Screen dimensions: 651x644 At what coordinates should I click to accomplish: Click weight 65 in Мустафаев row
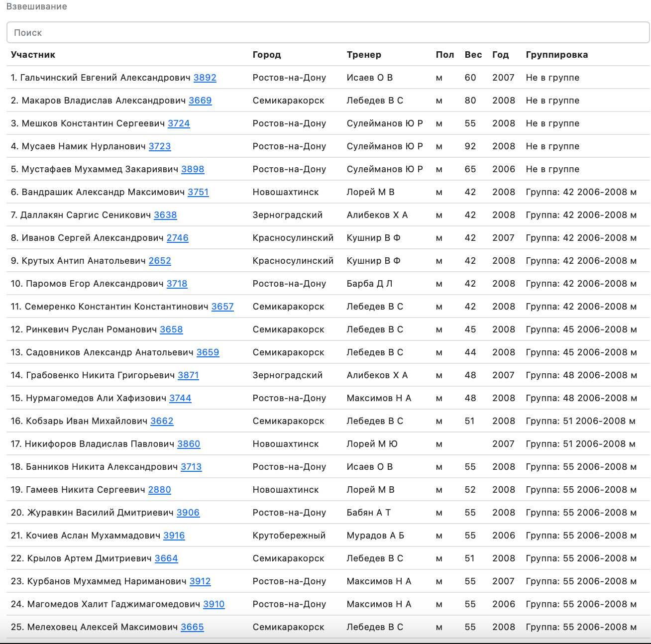point(470,169)
